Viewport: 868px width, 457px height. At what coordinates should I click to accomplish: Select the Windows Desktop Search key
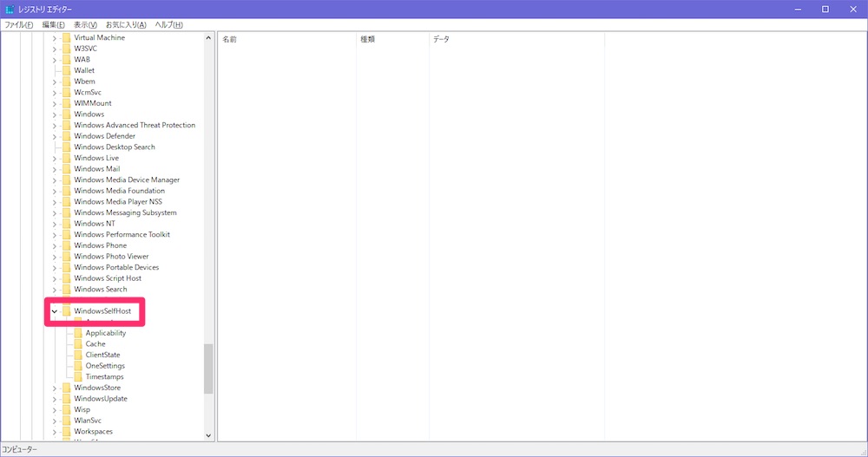(x=115, y=147)
